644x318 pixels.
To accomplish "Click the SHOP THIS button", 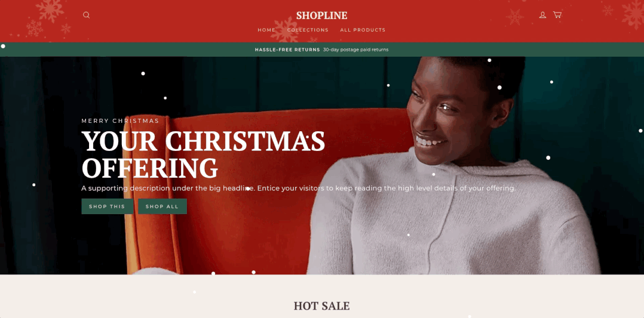I will coord(107,206).
